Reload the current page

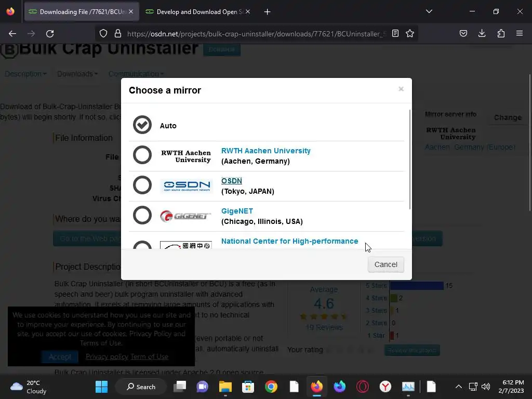pyautogui.click(x=50, y=34)
